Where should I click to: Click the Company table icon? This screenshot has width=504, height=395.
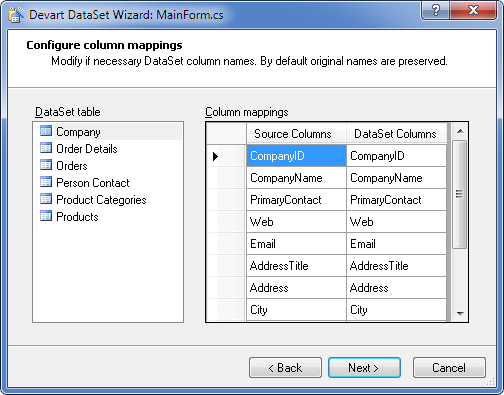click(x=46, y=131)
